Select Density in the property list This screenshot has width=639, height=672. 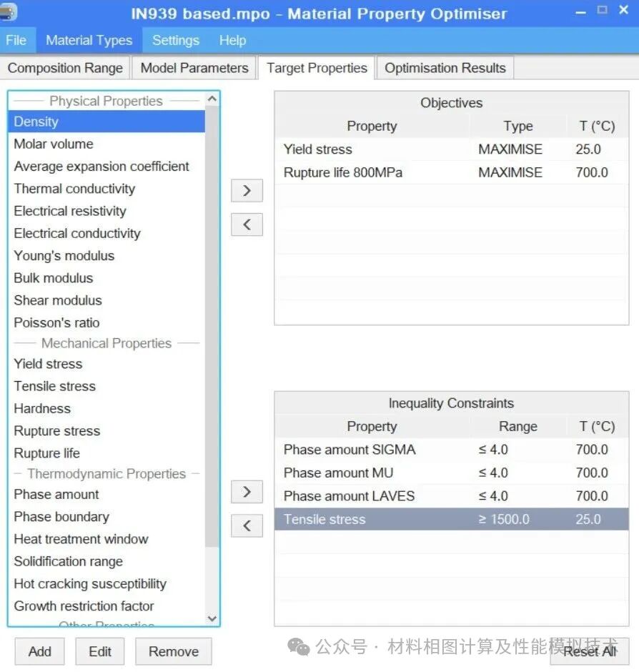coord(106,122)
